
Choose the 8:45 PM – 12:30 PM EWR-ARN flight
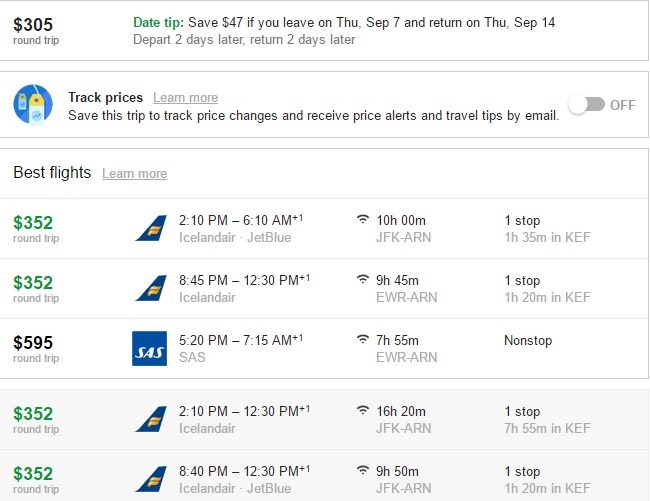[324, 289]
